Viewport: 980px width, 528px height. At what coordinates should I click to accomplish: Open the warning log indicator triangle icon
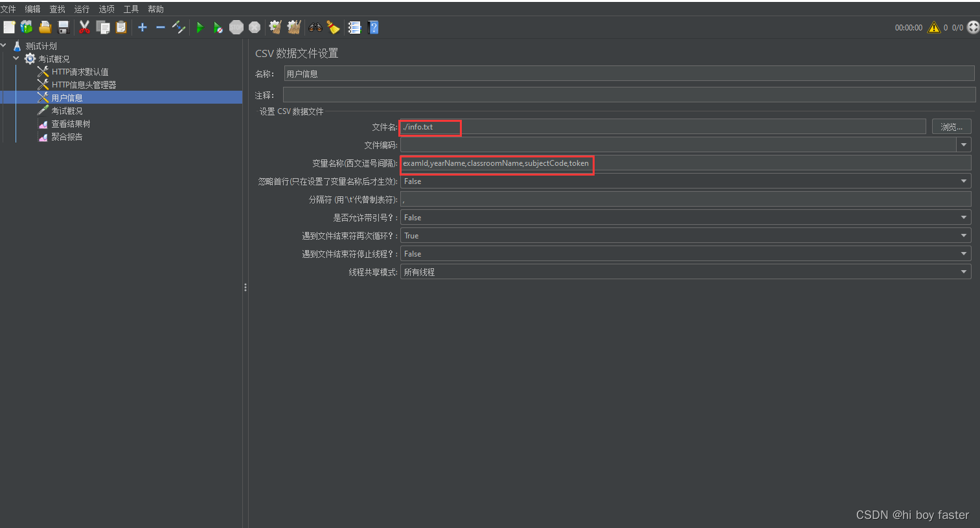click(x=933, y=27)
